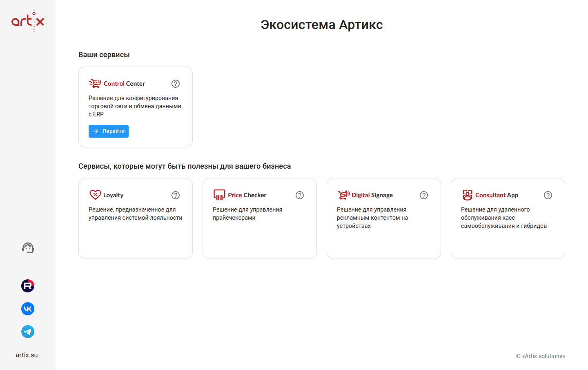This screenshot has width=588, height=370.
Task: Open the Consultant App card title
Action: (497, 195)
